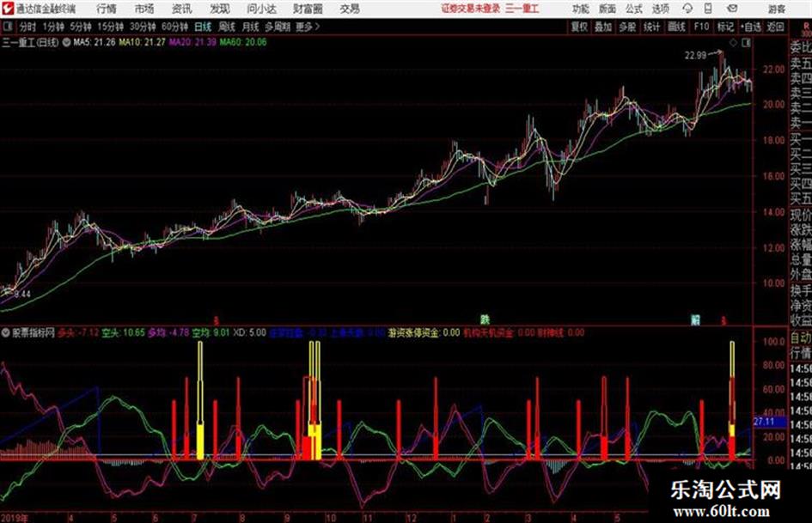This screenshot has height=523, width=812.
Task: Click the red 5 marker near July
Action: point(216,321)
